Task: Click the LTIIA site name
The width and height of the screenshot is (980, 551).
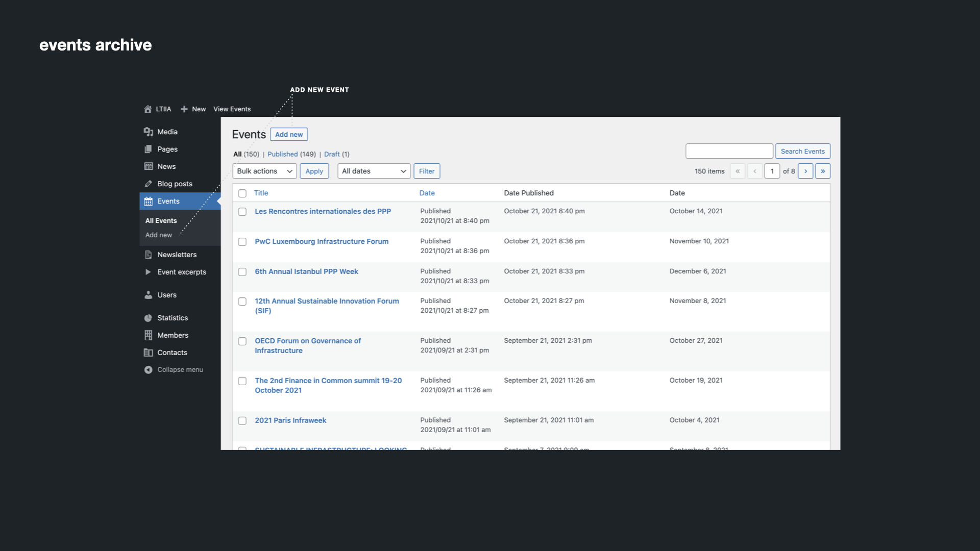Action: click(163, 109)
